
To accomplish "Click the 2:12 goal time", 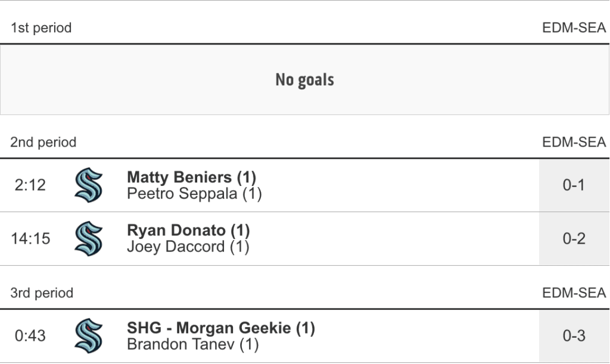I will click(30, 185).
